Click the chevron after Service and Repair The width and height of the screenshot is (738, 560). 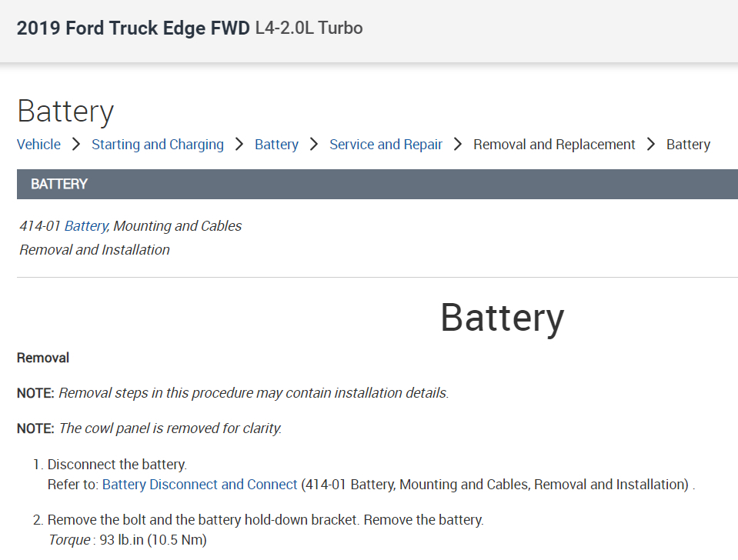458,145
